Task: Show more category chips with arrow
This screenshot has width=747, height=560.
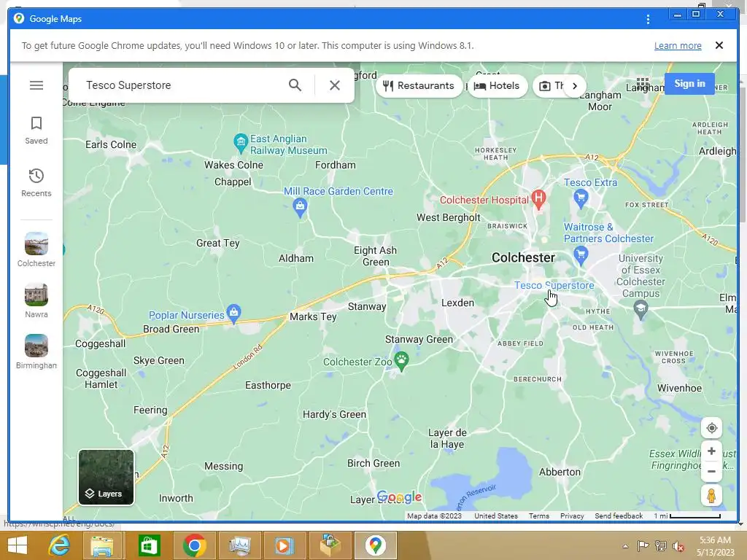Action: [575, 86]
